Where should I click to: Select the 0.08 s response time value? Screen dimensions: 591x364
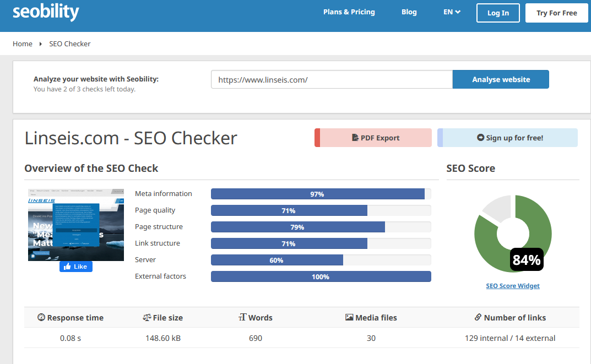pyautogui.click(x=71, y=338)
